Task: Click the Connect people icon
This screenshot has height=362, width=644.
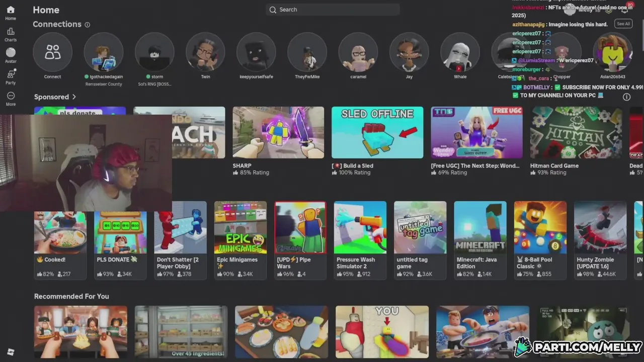Action: 52,52
